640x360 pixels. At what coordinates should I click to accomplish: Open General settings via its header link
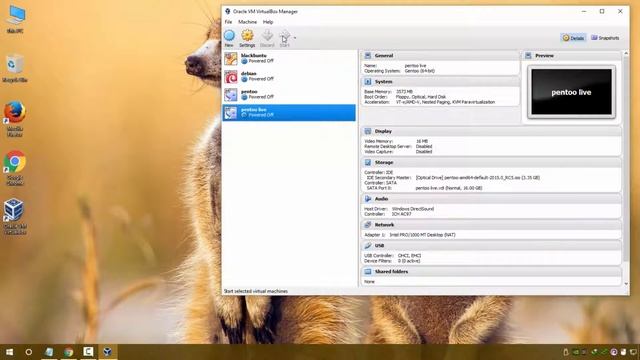(x=384, y=56)
